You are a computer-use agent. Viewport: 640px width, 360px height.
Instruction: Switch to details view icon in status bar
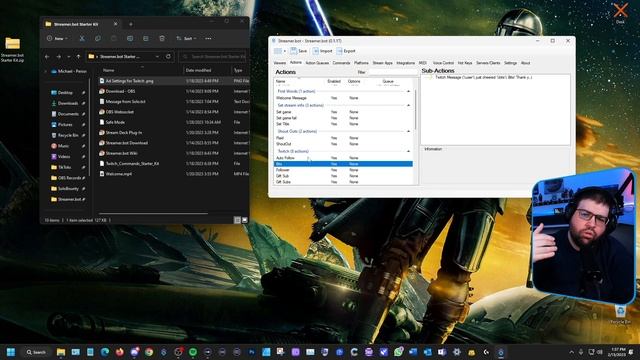pyautogui.click(x=237, y=220)
